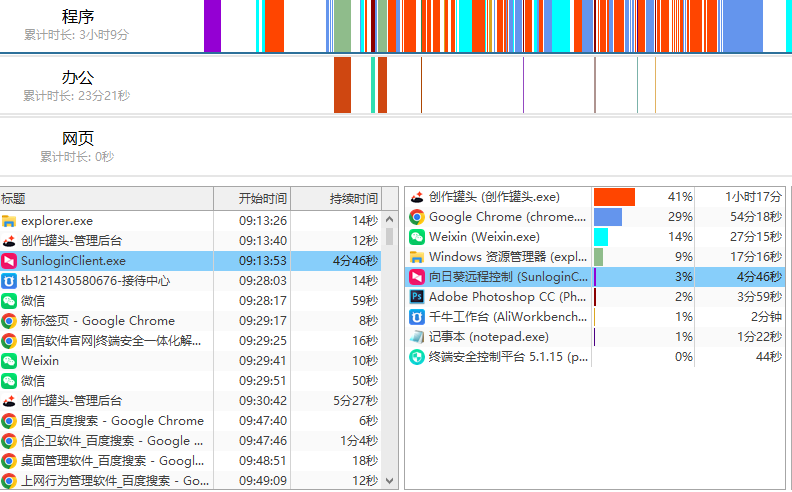Screen dimensions: 792x492
Task: Click the Chrome icon for 上网行为管理软件 row
Action: (9, 481)
